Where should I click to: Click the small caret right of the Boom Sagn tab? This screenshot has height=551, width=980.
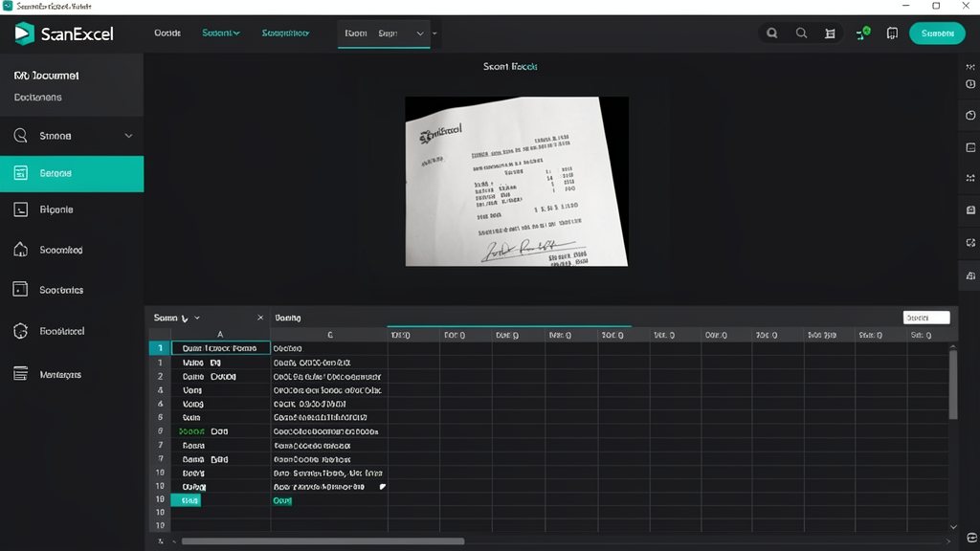[x=435, y=33]
